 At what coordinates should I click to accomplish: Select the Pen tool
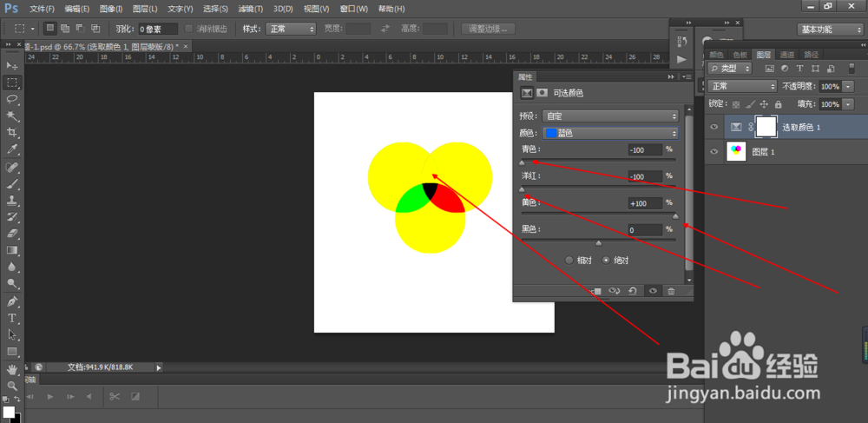[x=11, y=301]
